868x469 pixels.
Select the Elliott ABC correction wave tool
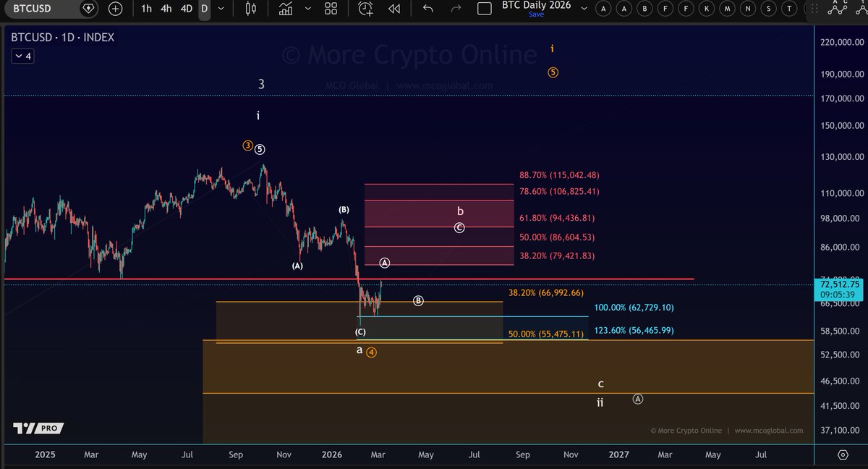[838, 7]
